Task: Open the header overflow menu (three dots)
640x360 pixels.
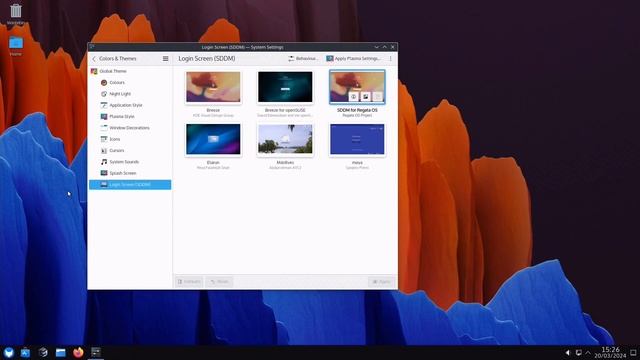Action: pos(391,59)
